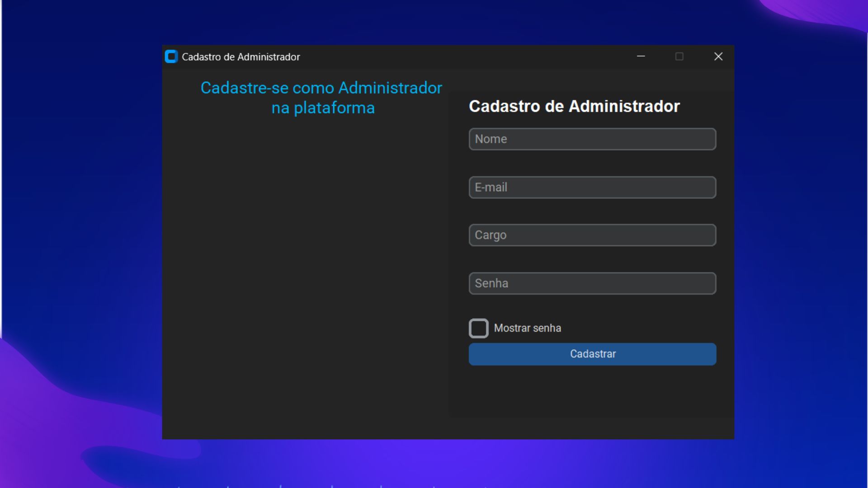Screen dimensions: 868x488
Task: Select the Cargo text field
Action: pos(592,235)
